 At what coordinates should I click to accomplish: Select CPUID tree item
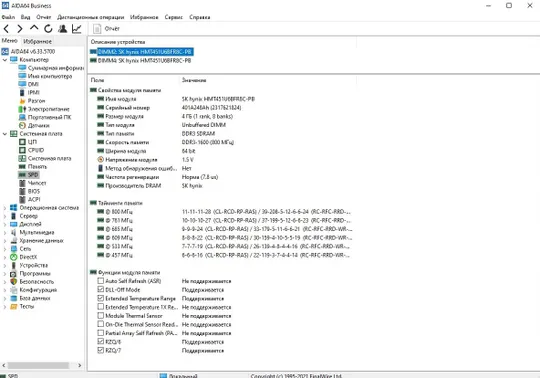tap(36, 150)
